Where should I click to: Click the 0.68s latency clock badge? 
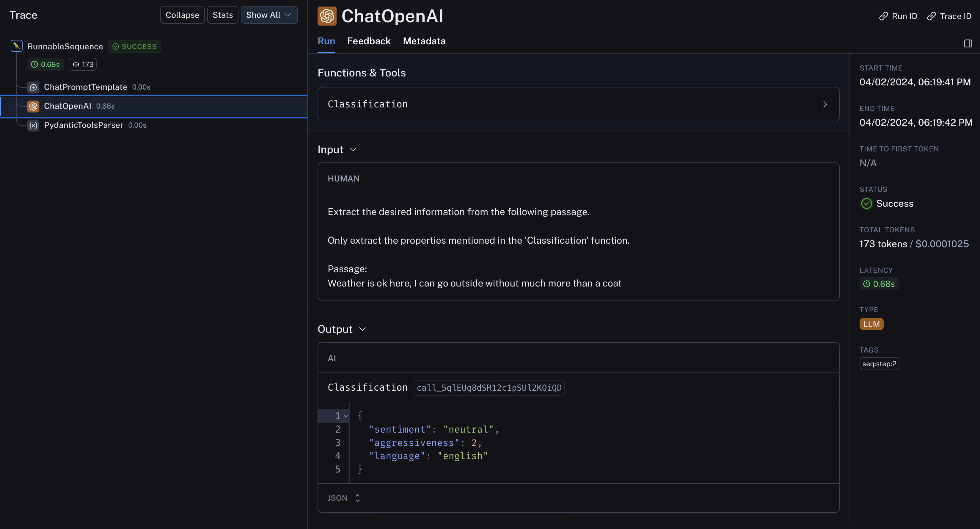click(x=45, y=64)
